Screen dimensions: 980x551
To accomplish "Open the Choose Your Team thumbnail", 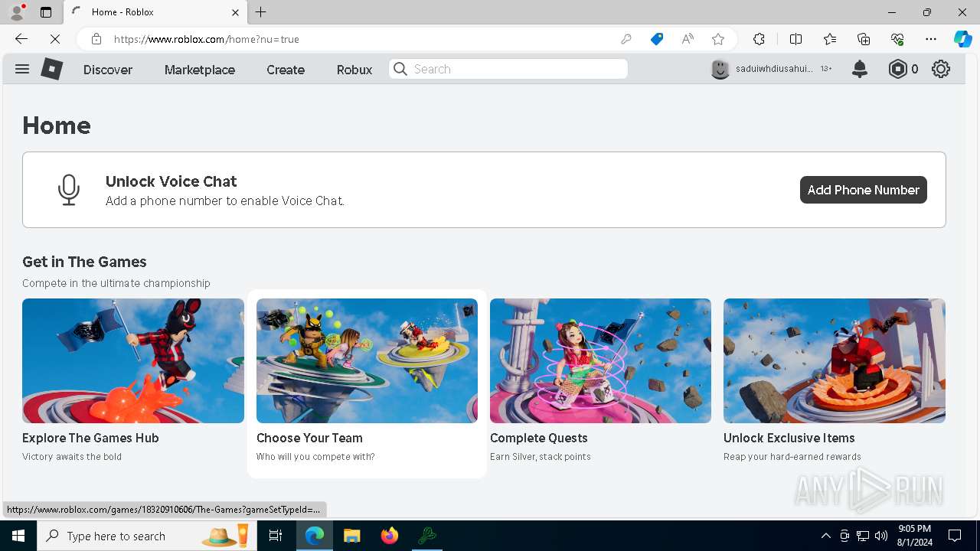I will [x=367, y=360].
